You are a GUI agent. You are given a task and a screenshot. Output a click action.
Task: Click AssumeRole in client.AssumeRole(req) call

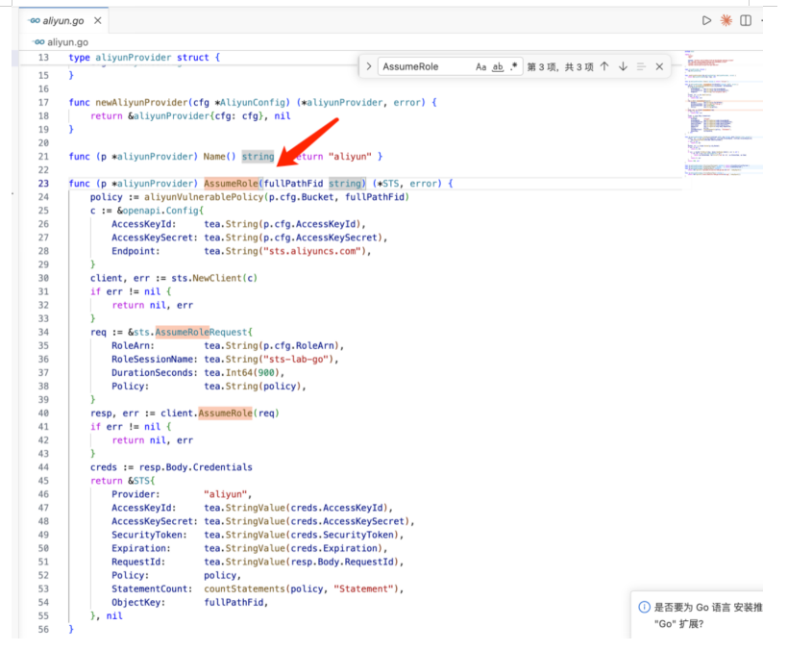(226, 413)
